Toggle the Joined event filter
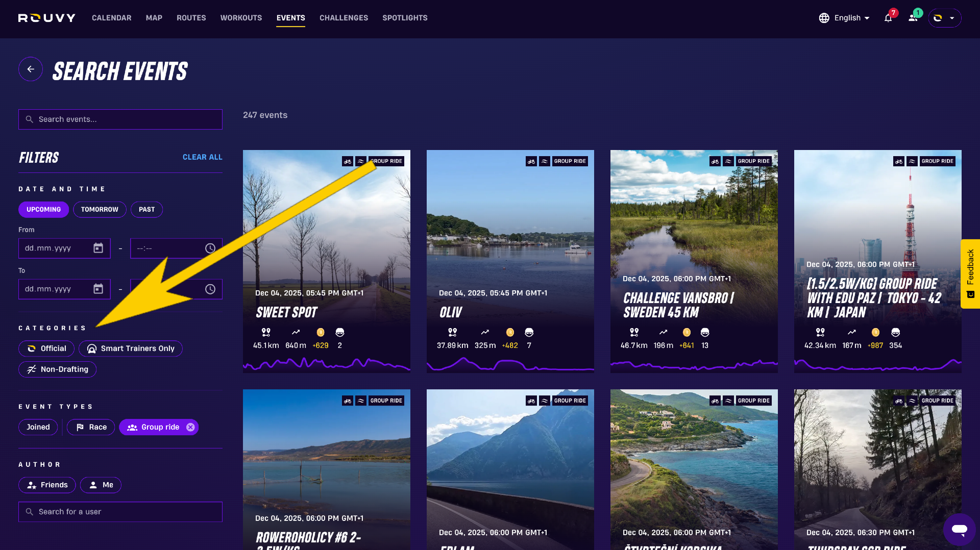 tap(38, 427)
